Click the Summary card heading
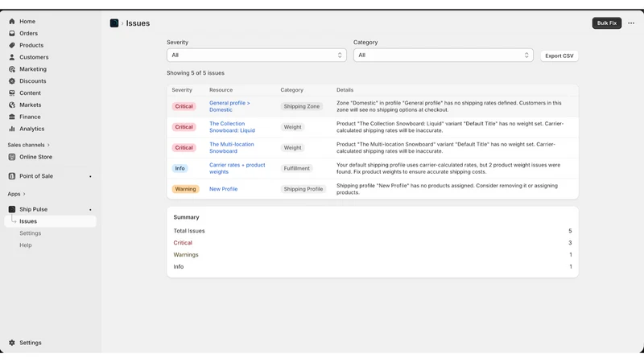 click(186, 217)
